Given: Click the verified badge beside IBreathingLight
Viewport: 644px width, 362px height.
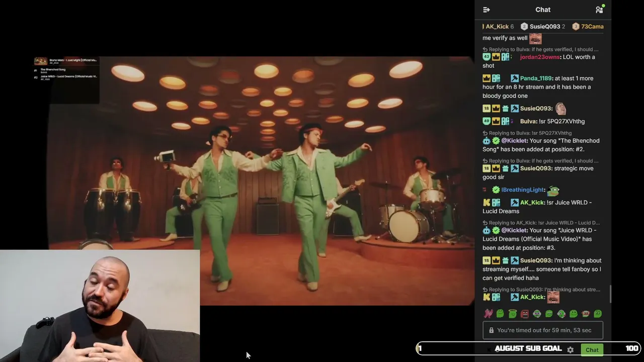Looking at the screenshot, I should (496, 190).
